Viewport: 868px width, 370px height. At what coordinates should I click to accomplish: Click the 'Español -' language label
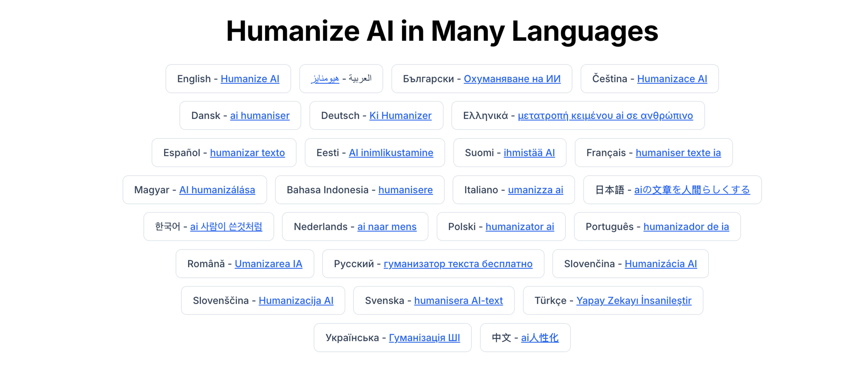pos(185,153)
